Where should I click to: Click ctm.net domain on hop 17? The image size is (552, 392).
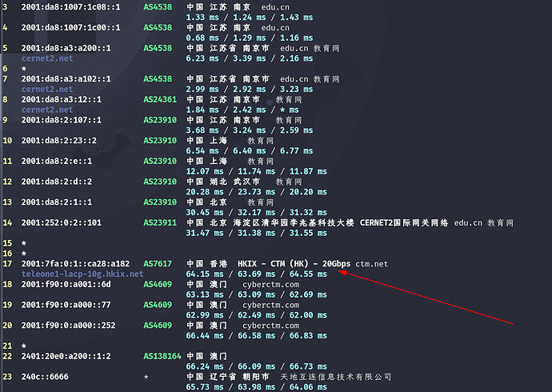coord(371,264)
